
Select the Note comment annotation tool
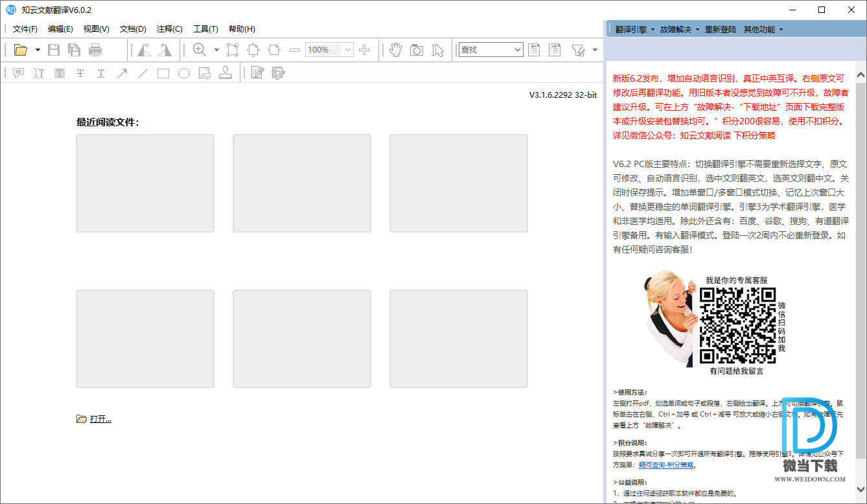pos(18,73)
